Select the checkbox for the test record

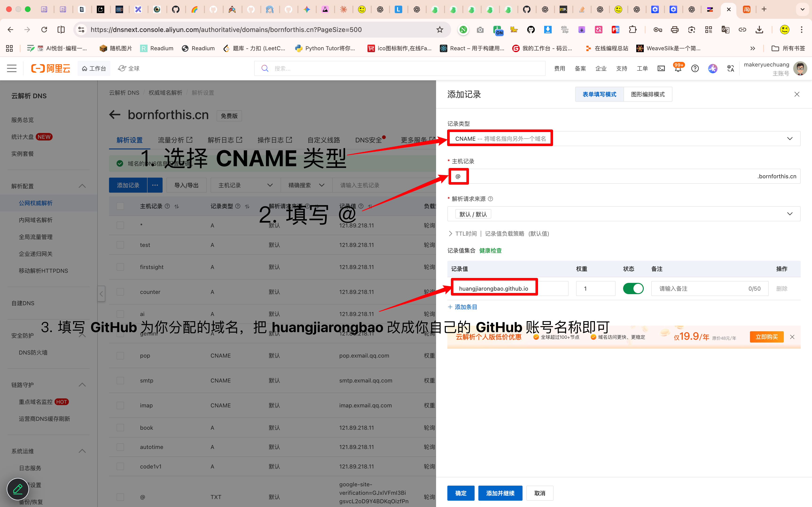click(120, 245)
